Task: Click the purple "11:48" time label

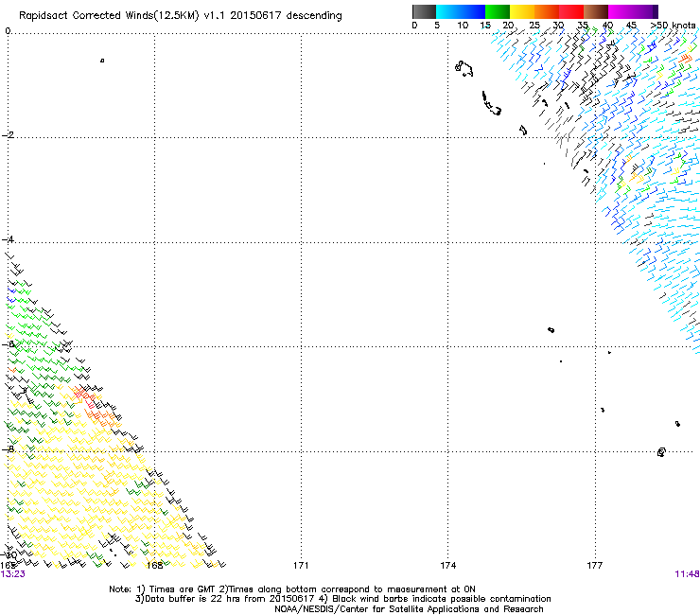Action: pyautogui.click(x=687, y=574)
